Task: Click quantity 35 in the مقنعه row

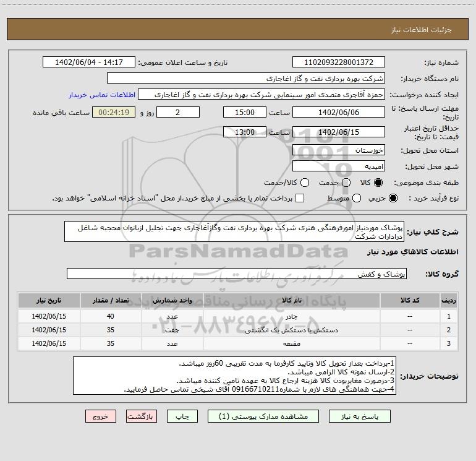Action: [x=111, y=343]
